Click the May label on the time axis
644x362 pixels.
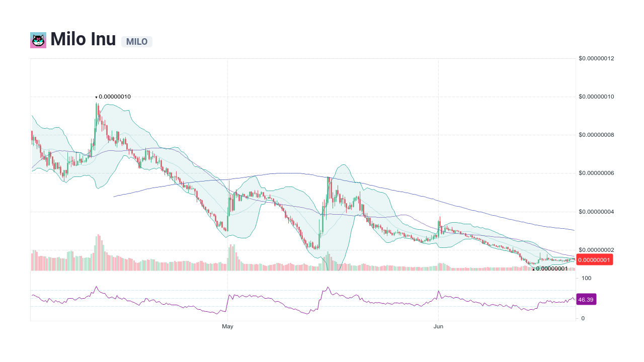tap(227, 326)
